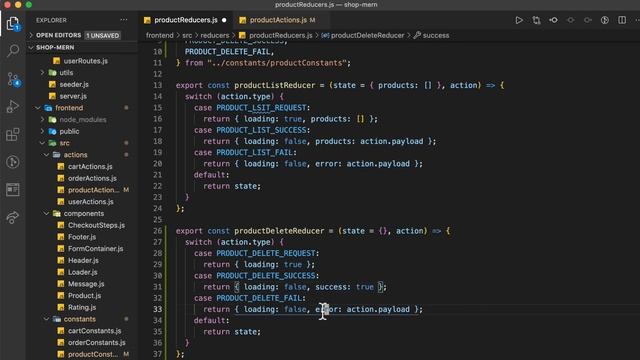Open the Source Control view

pyautogui.click(x=13, y=79)
